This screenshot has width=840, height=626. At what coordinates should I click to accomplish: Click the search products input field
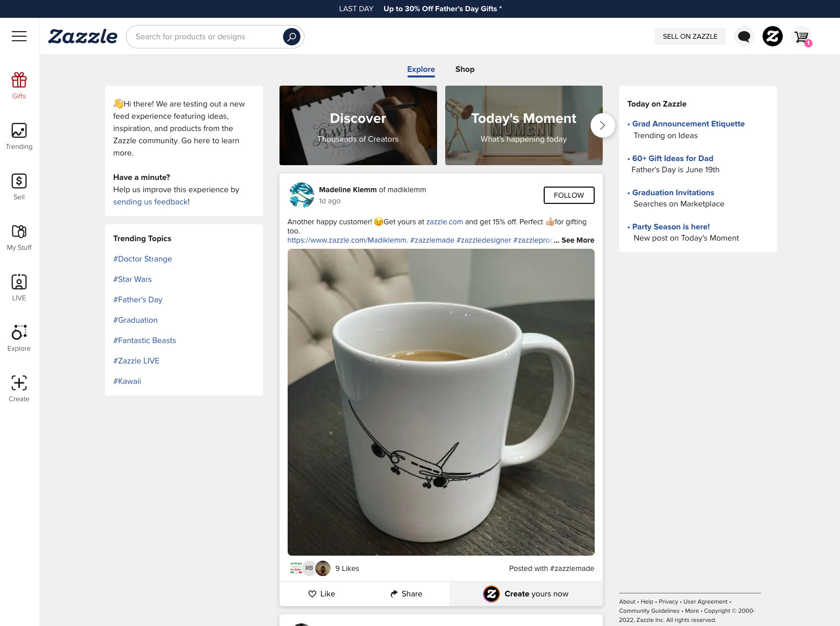(x=204, y=37)
